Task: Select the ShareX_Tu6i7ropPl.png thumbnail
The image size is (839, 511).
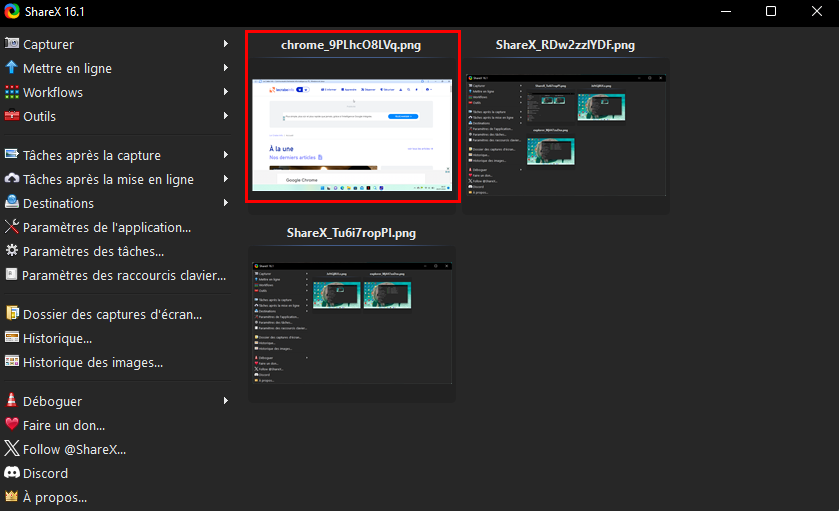Action: (x=352, y=323)
